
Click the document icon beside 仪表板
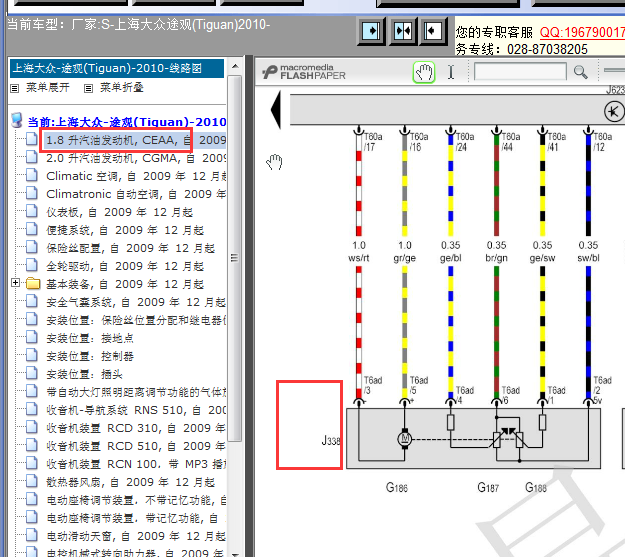pos(32,211)
